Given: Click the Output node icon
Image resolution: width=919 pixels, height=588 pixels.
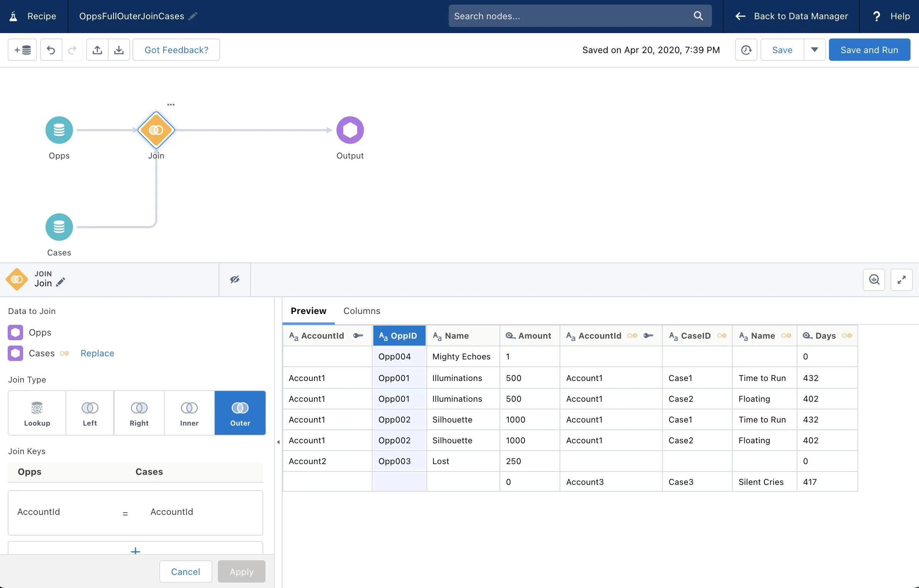Looking at the screenshot, I should click(x=350, y=129).
